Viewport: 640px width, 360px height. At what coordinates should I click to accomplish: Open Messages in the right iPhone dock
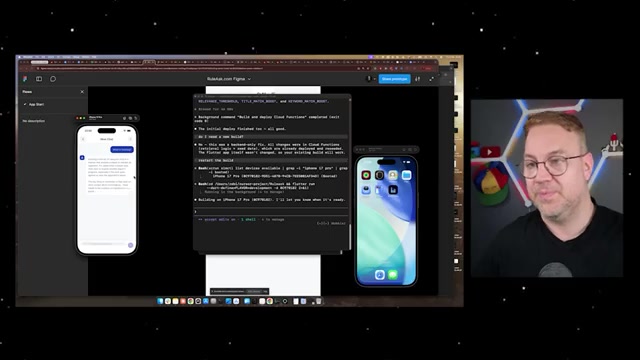[393, 275]
